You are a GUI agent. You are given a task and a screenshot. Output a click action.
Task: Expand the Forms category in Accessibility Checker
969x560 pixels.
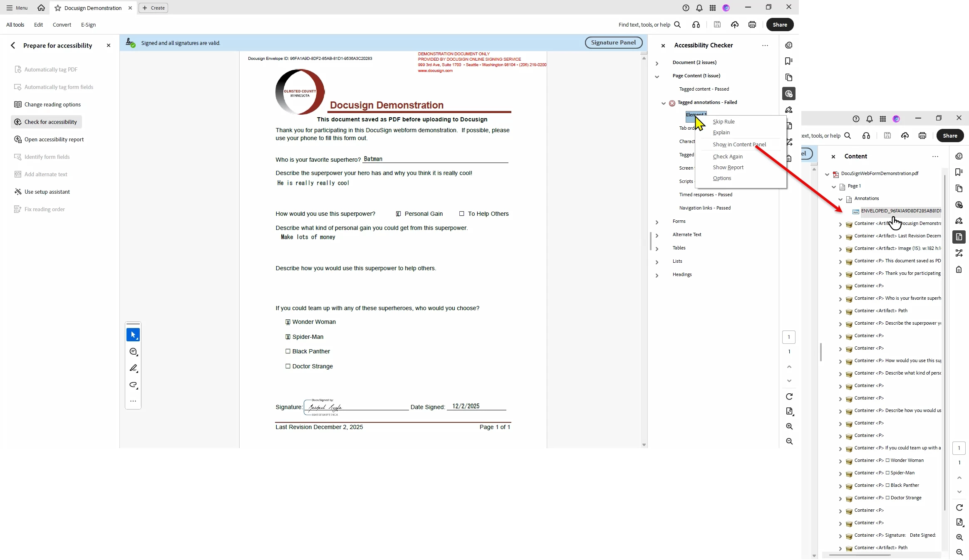click(657, 222)
